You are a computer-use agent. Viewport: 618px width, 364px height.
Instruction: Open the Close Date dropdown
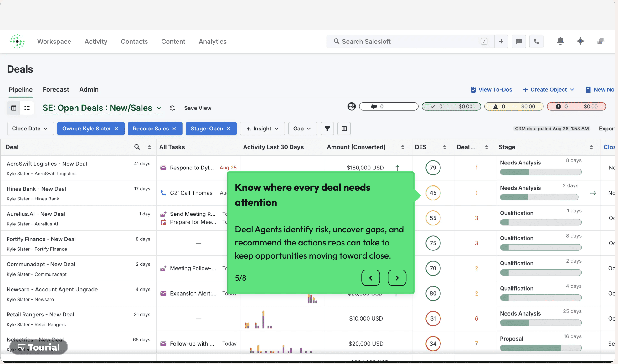tap(30, 129)
